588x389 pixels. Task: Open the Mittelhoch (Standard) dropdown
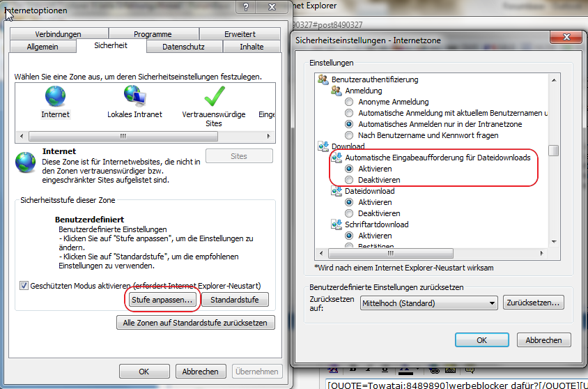pos(429,303)
